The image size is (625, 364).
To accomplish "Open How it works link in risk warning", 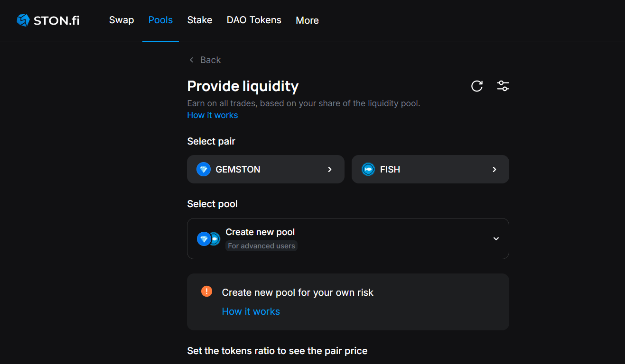I will pyautogui.click(x=251, y=311).
